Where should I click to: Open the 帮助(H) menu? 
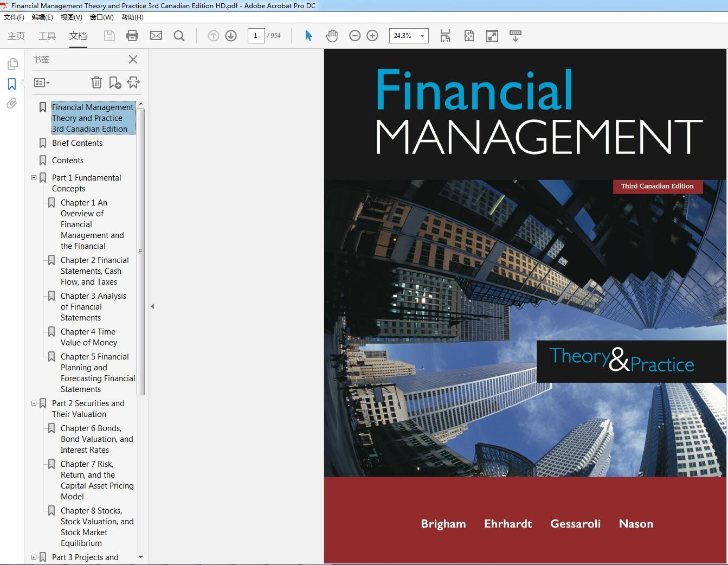pos(132,17)
